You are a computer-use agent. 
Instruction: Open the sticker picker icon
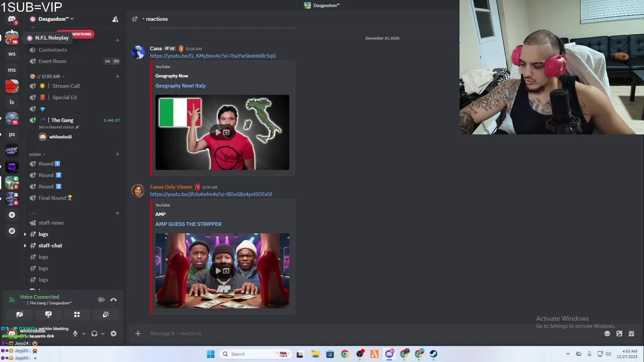coord(619,333)
